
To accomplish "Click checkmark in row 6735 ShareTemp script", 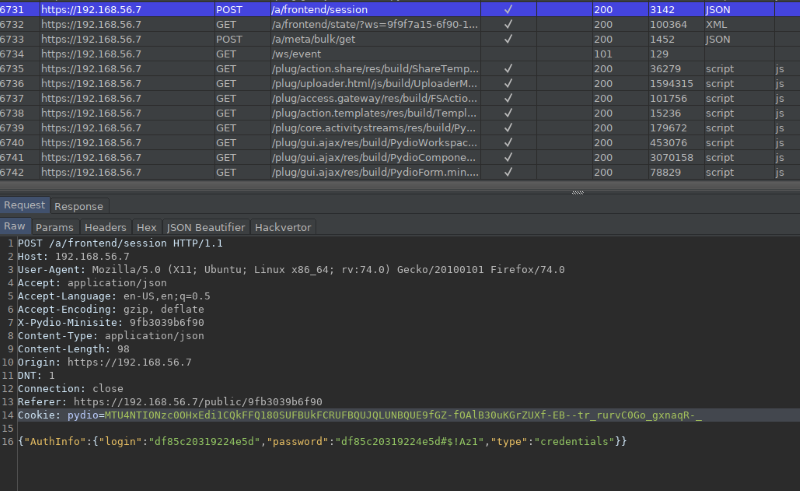I will click(x=508, y=68).
